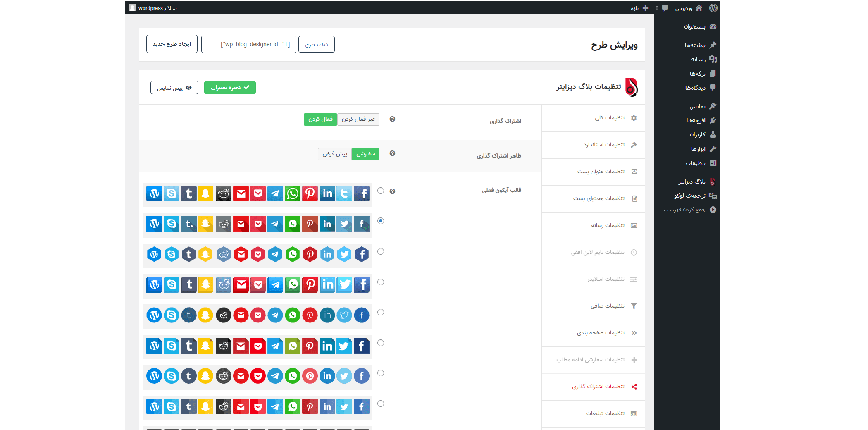Click help icon next to قالب آیکون فعلی

pyautogui.click(x=392, y=191)
